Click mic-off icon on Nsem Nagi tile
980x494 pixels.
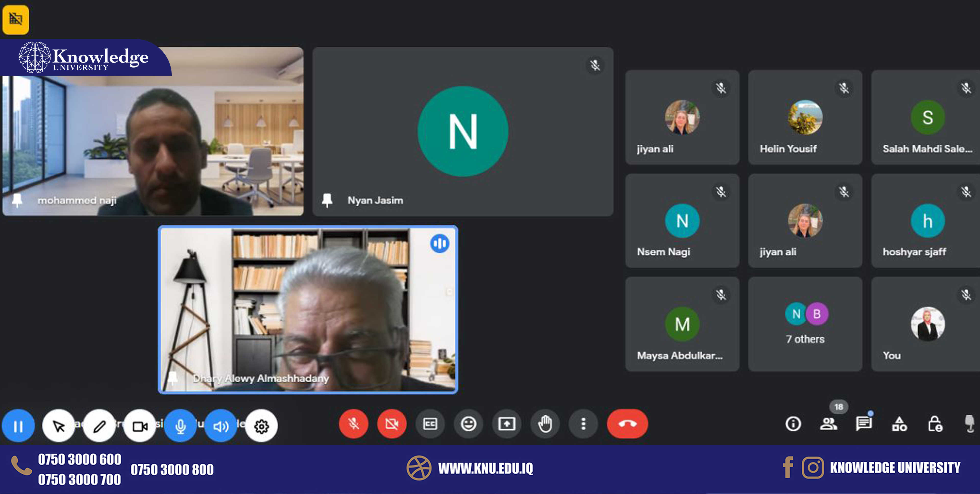[x=721, y=192]
